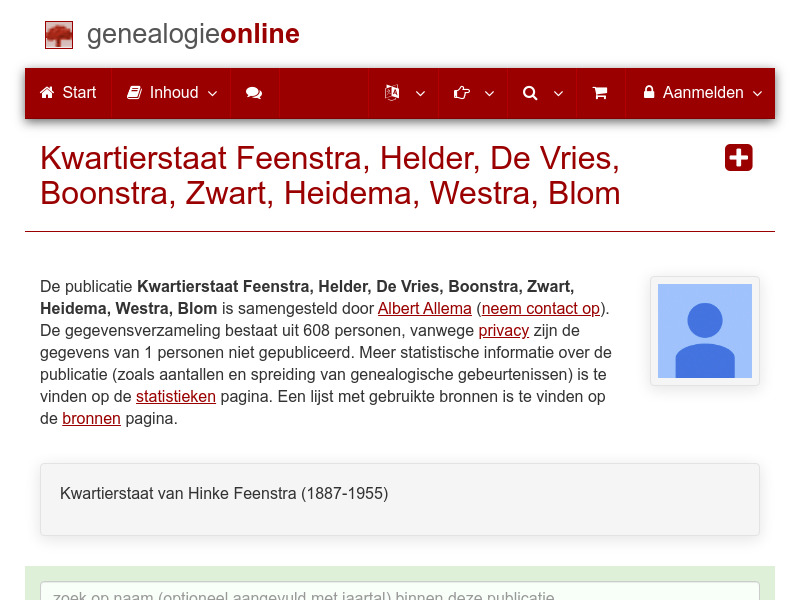Click the genealogieonline tree logo
Image resolution: width=800 pixels, height=600 pixels.
58,34
